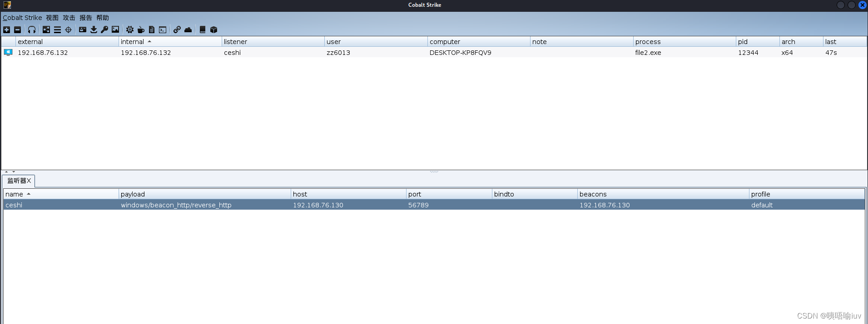Image resolution: width=868 pixels, height=324 pixels.
Task: Open the help book icon
Action: tap(203, 29)
